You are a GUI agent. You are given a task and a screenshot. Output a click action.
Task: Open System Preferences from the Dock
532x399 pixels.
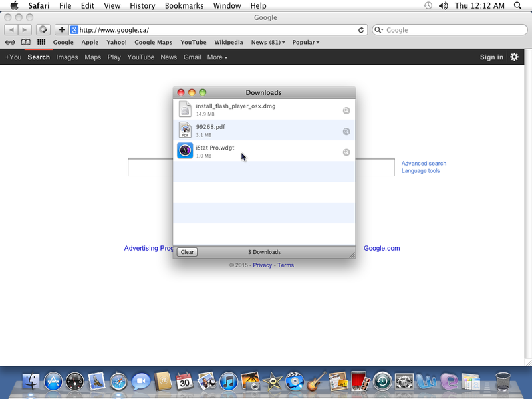404,382
